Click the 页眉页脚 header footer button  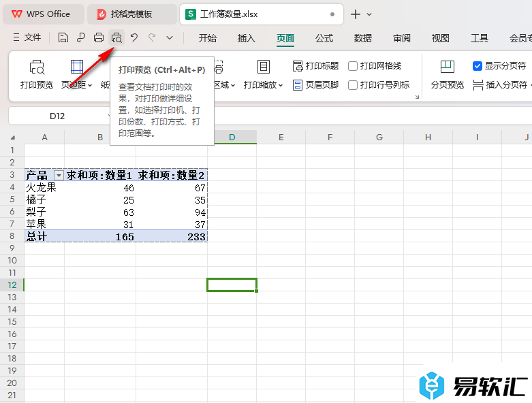click(316, 84)
